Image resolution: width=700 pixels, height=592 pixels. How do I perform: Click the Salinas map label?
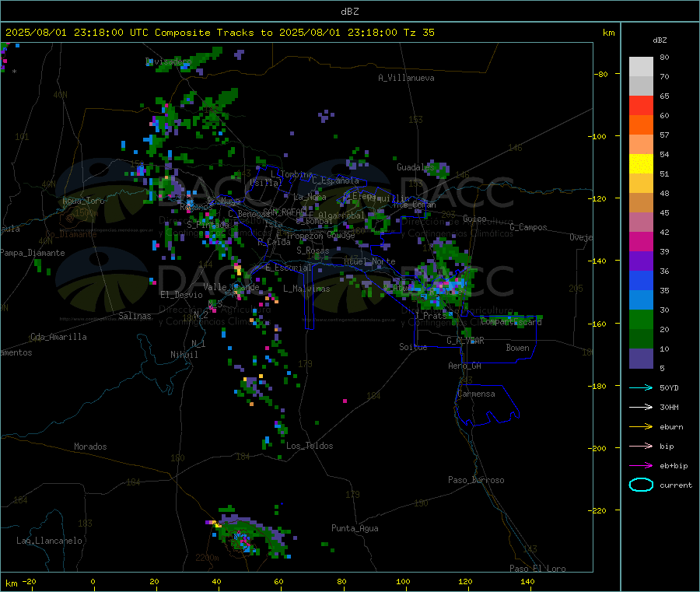135,316
